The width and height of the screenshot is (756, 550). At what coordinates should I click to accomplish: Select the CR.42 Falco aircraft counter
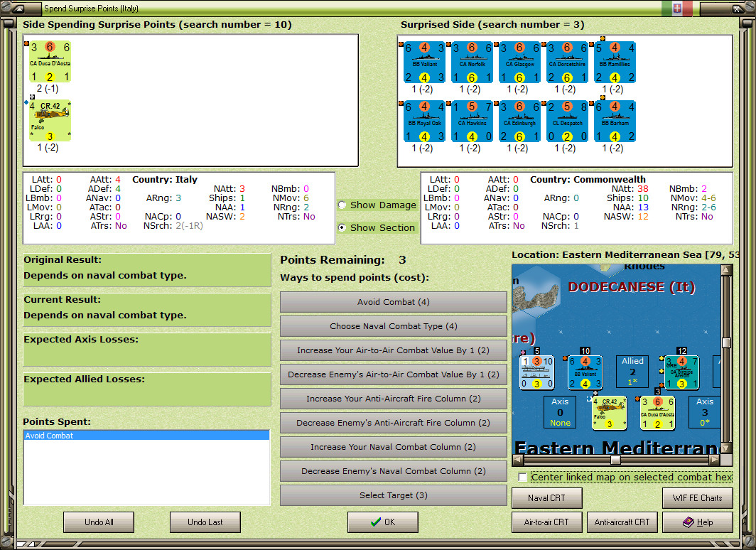pyautogui.click(x=50, y=121)
